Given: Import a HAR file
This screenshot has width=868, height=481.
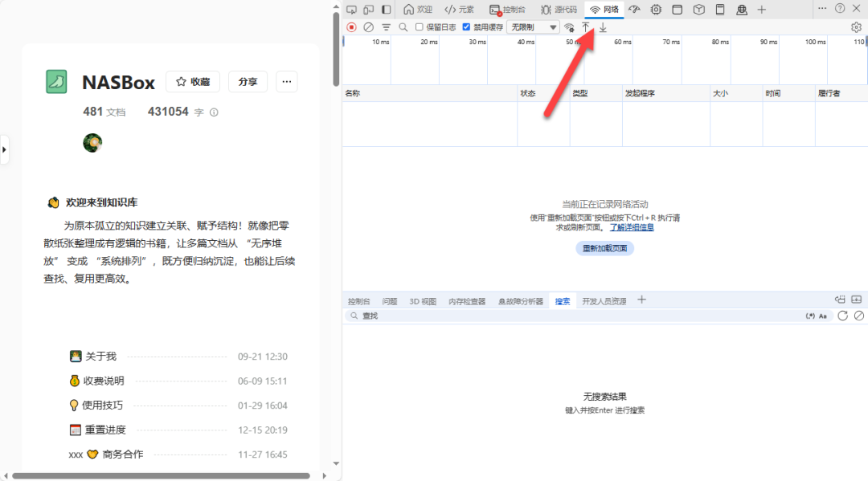Looking at the screenshot, I should click(x=586, y=26).
